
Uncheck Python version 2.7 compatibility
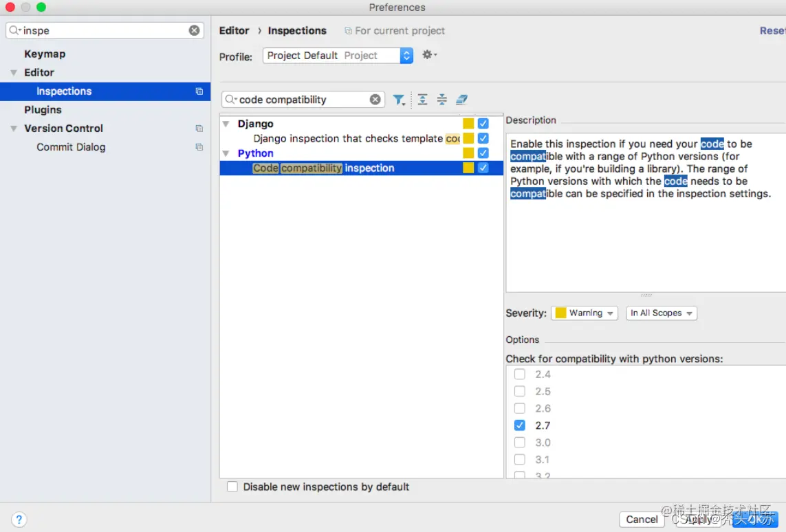[x=520, y=425]
